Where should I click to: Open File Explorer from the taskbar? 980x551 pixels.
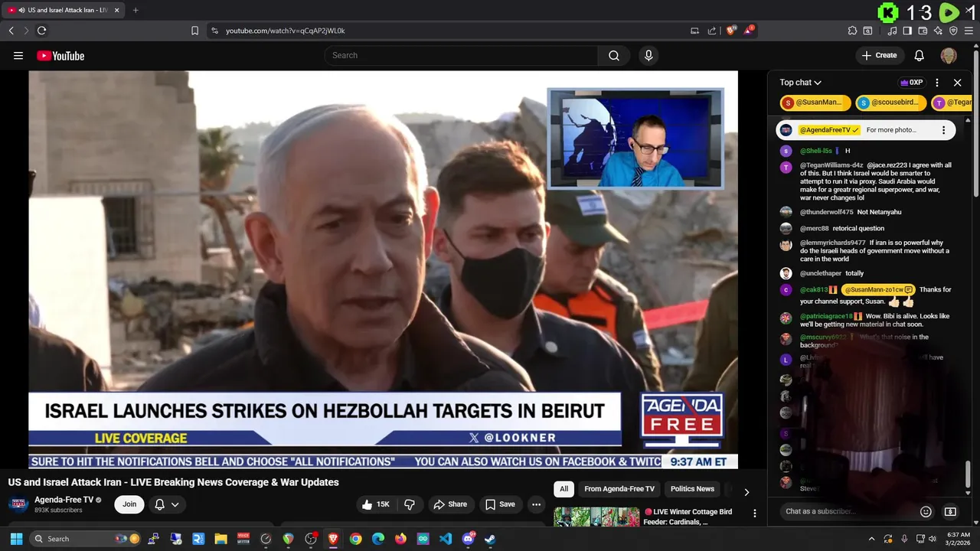tap(220, 539)
